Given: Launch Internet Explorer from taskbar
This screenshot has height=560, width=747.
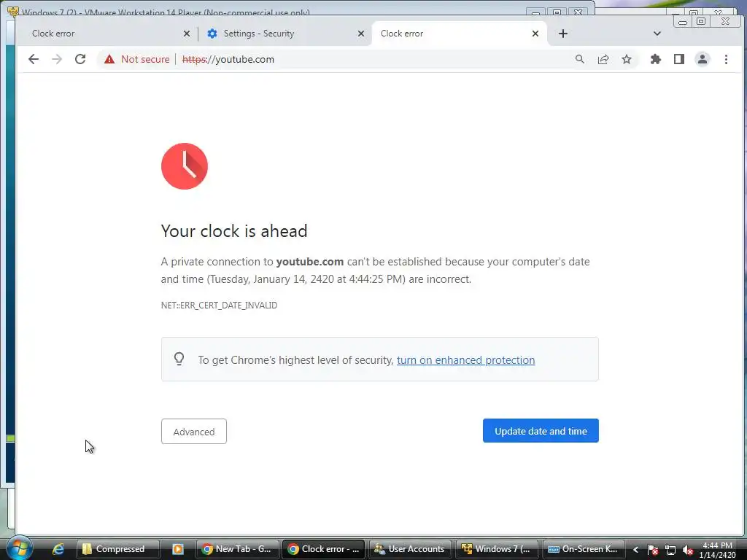Looking at the screenshot, I should point(58,548).
